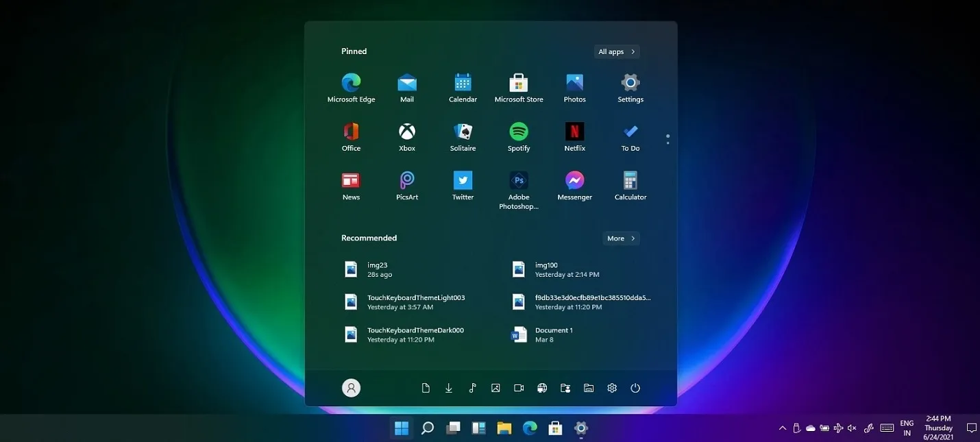Open the Pictures folder from Start footer
The image size is (980, 442).
click(x=495, y=388)
